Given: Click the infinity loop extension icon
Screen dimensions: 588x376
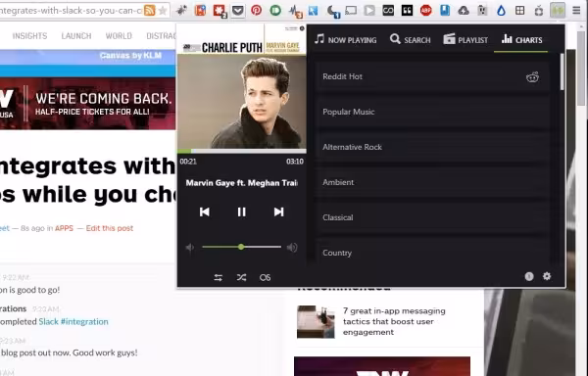Looking at the screenshot, I should pyautogui.click(x=388, y=10).
